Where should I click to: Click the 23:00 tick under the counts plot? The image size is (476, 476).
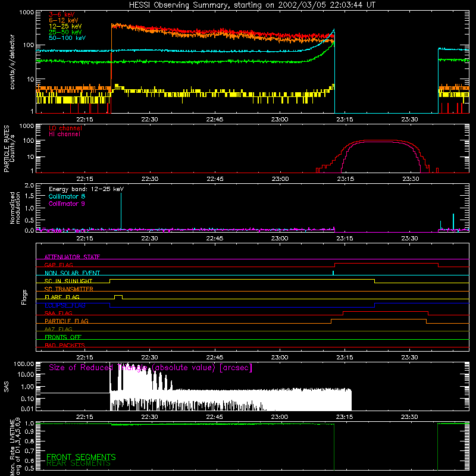point(280,120)
